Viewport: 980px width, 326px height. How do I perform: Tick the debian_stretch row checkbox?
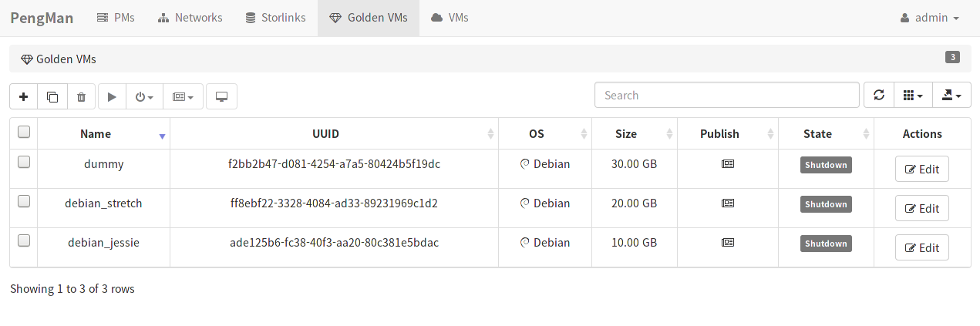coord(24,201)
